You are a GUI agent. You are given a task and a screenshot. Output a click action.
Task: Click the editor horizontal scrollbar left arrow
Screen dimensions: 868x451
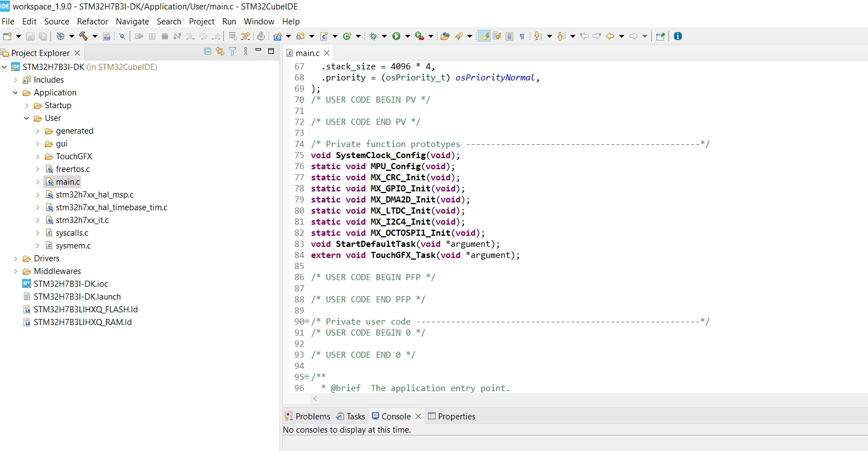[x=315, y=399]
